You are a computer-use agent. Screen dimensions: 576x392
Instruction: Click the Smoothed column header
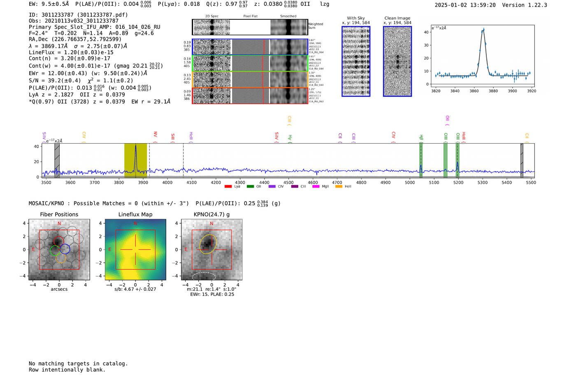pos(288,16)
